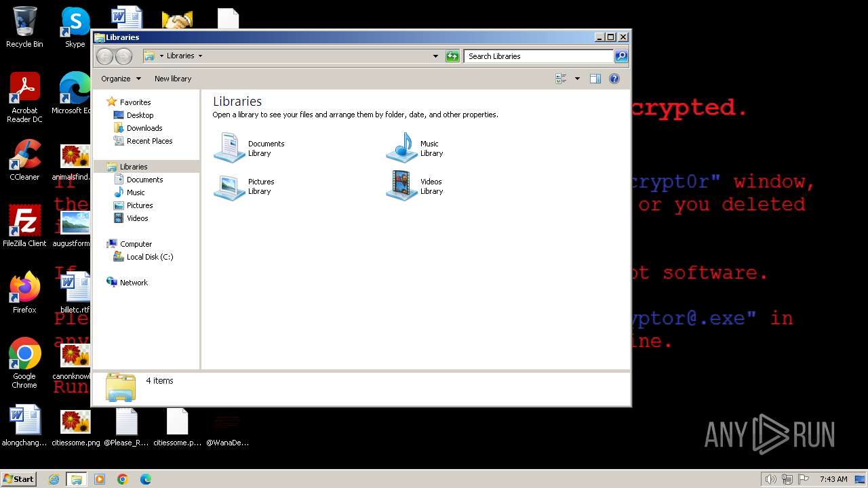Select Libraries in navigation pane
The image size is (868, 488).
tap(134, 167)
